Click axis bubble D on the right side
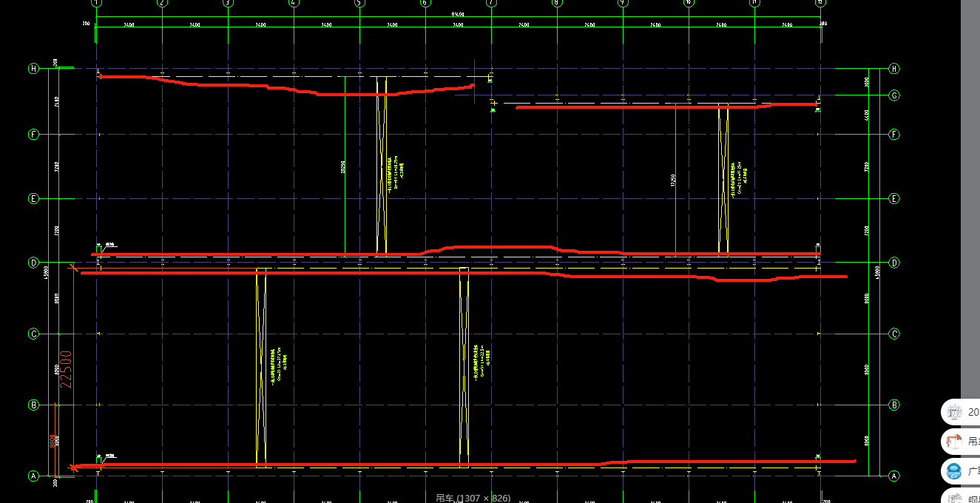 click(894, 263)
